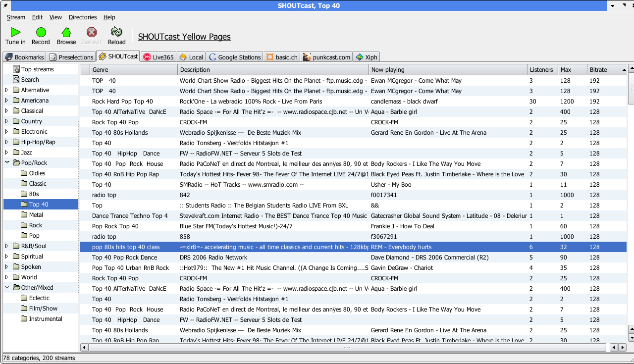
Task: Switch to the SHOUTcast tab
Action: point(118,56)
